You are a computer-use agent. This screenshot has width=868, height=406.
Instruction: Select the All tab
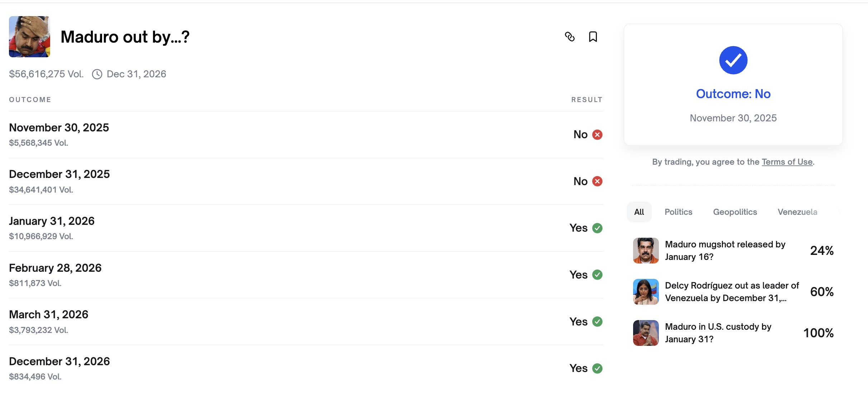[639, 212]
